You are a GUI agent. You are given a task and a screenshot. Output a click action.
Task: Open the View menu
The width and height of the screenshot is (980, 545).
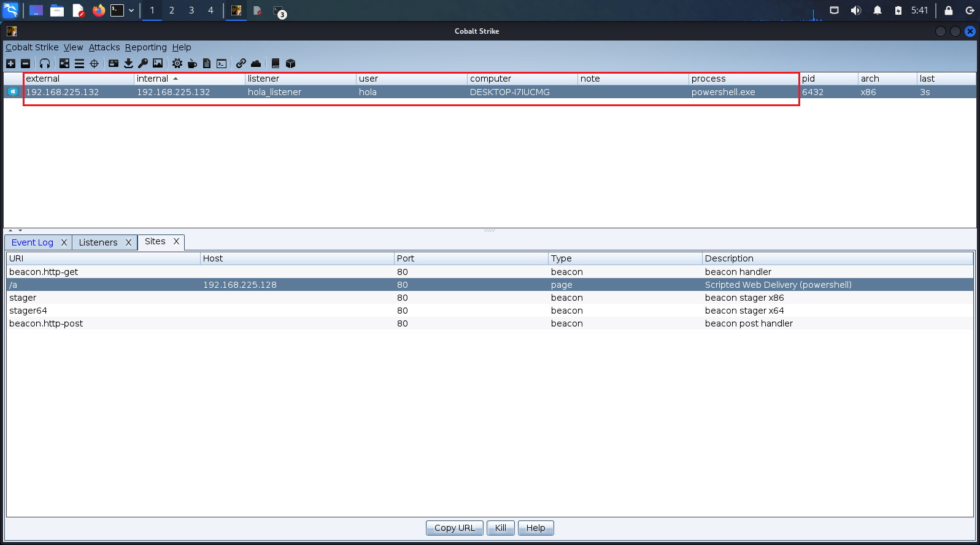click(x=73, y=47)
